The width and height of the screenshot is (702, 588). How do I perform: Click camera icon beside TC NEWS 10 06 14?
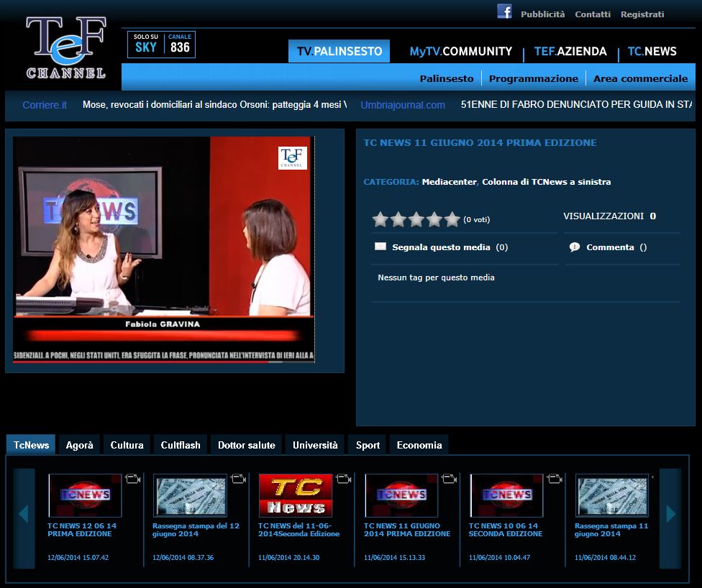(555, 479)
